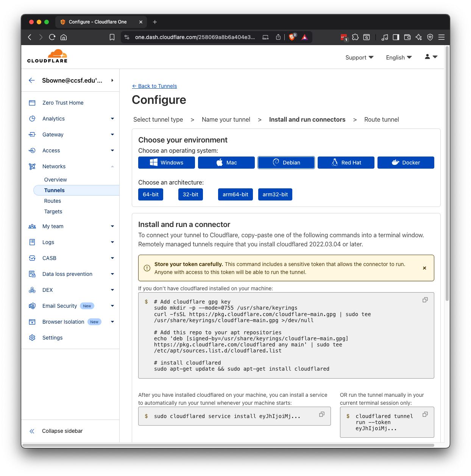Click the Logs document icon
The width and height of the screenshot is (471, 476).
pos(32,242)
